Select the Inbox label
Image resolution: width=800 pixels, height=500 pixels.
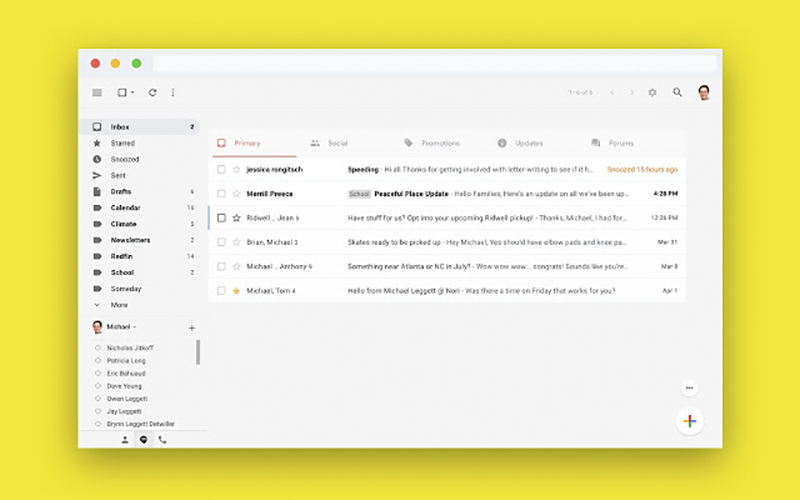(139, 127)
